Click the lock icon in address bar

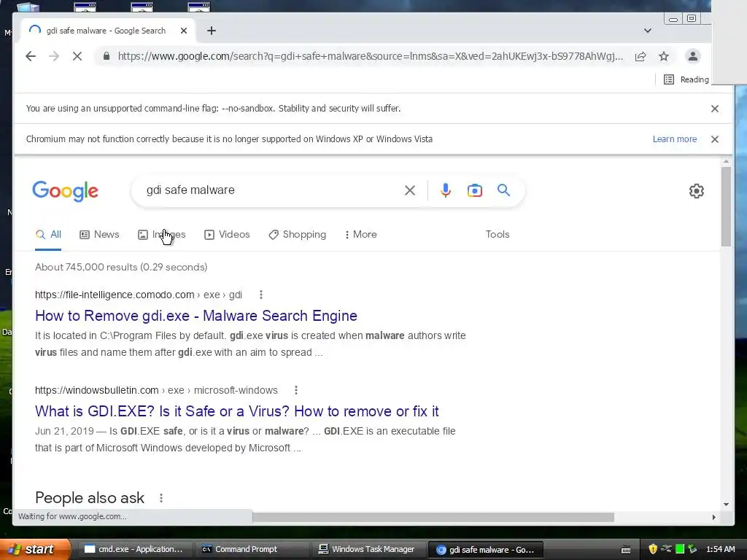point(107,56)
